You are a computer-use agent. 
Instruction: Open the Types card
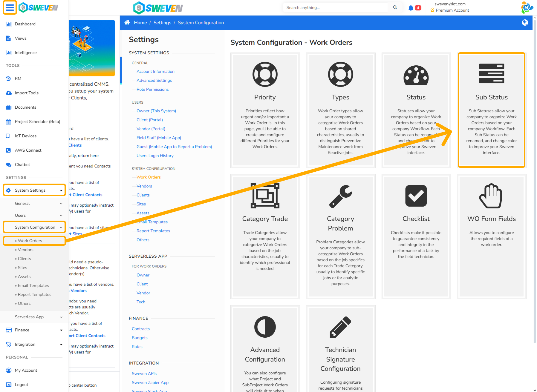coord(340,110)
